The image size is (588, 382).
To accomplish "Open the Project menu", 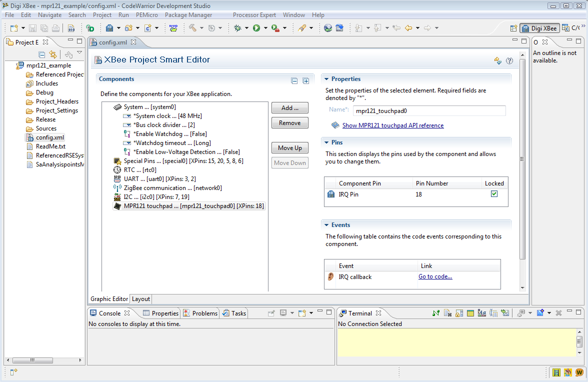I will coord(102,15).
